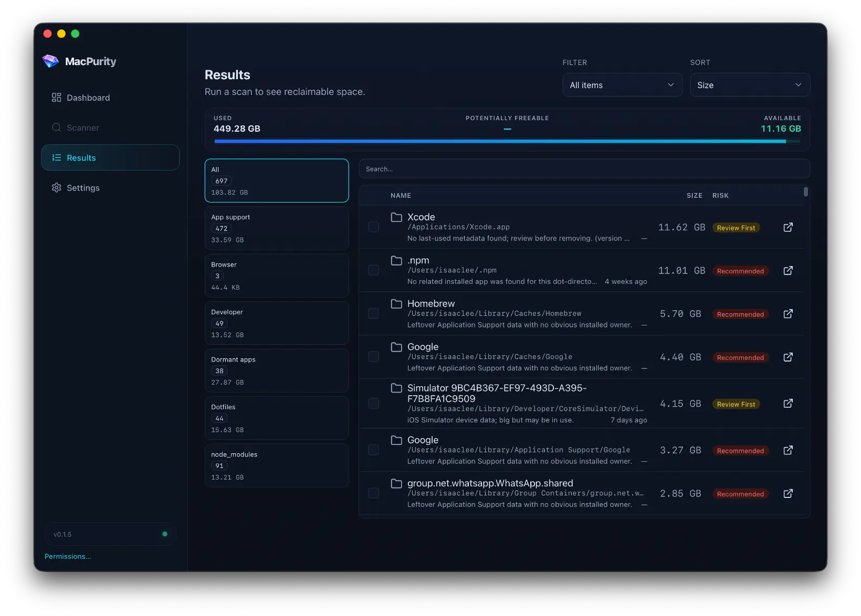Expand the All items filter dropdown
The image size is (861, 616).
tap(622, 85)
